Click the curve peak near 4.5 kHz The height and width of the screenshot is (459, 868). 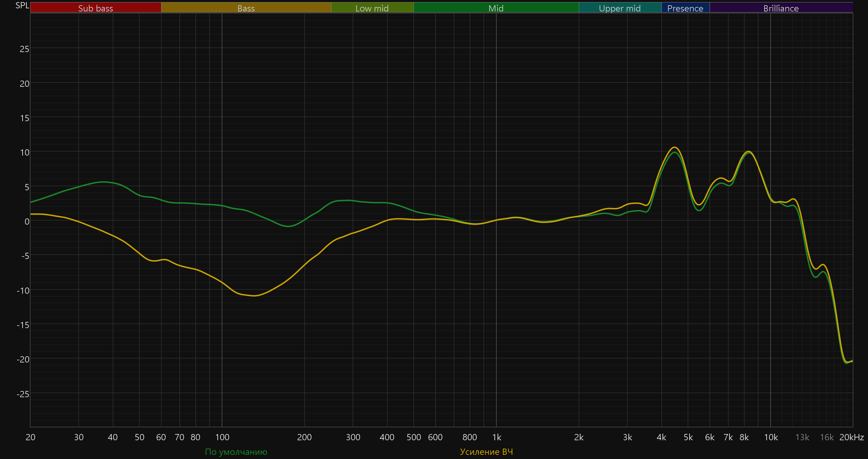tap(674, 147)
